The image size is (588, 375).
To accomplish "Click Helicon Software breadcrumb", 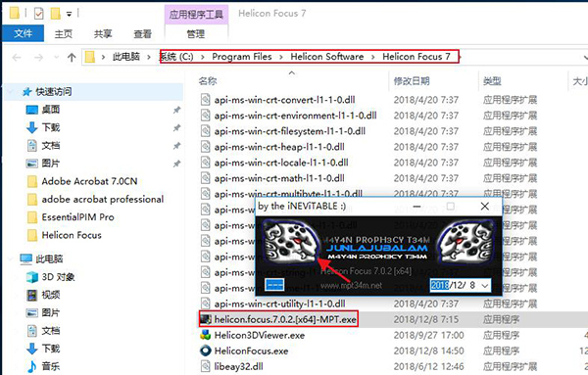I will (327, 57).
